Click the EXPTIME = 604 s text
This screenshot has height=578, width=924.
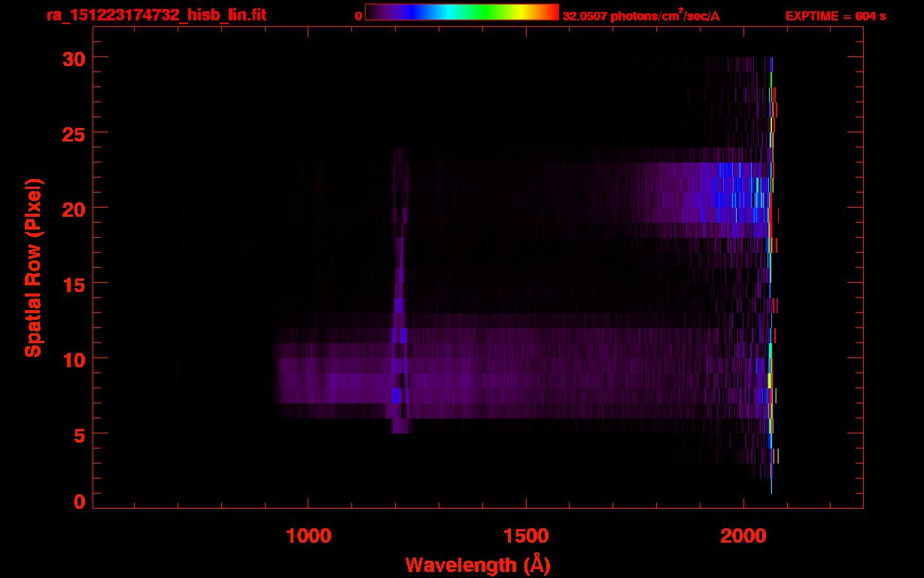835,16
